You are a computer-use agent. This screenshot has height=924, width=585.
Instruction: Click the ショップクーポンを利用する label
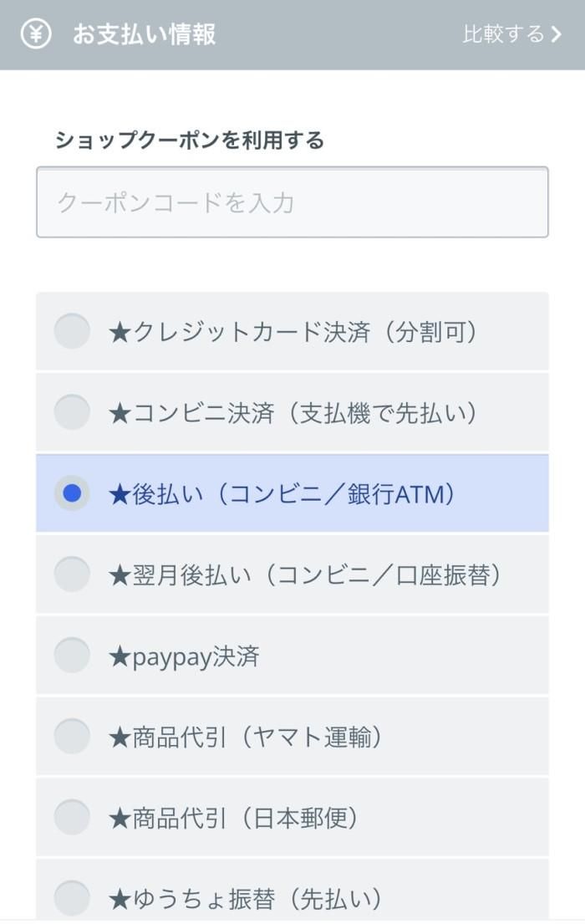pyautogui.click(x=189, y=140)
